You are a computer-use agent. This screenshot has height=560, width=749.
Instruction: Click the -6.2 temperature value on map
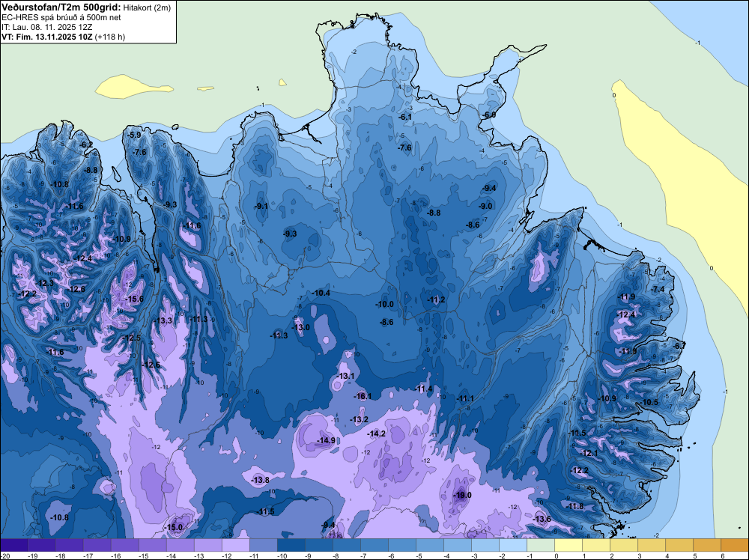click(x=86, y=144)
